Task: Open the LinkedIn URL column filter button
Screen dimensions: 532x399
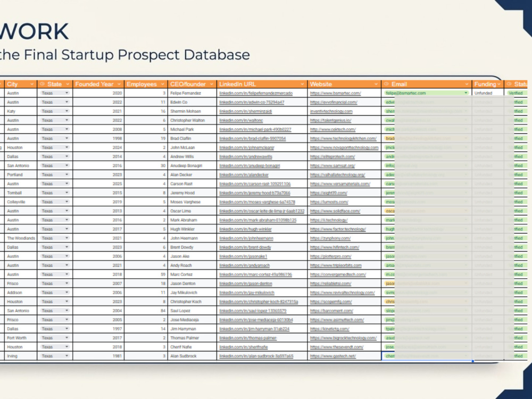Action: click(x=302, y=84)
